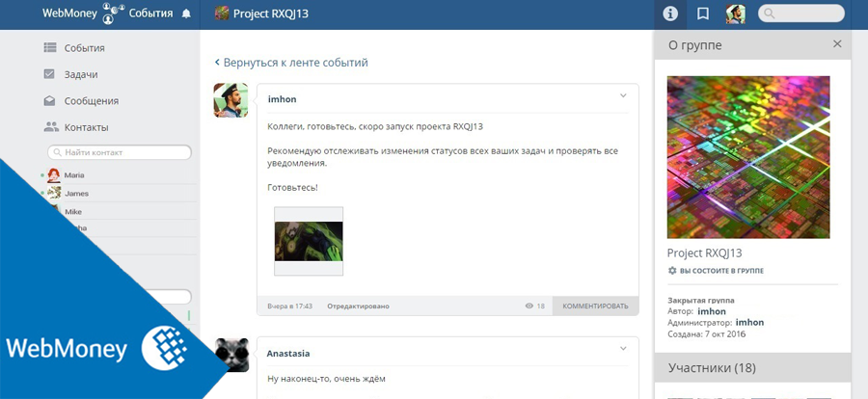868x399 pixels.
Task: Open the Администратор imhon link
Action: pos(749,323)
